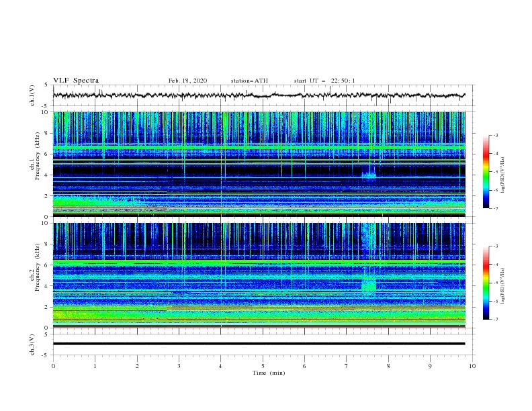The height and width of the screenshot is (411, 532).
Task: Click the "ch.1(V)" waveform axis label
Action: (x=32, y=95)
